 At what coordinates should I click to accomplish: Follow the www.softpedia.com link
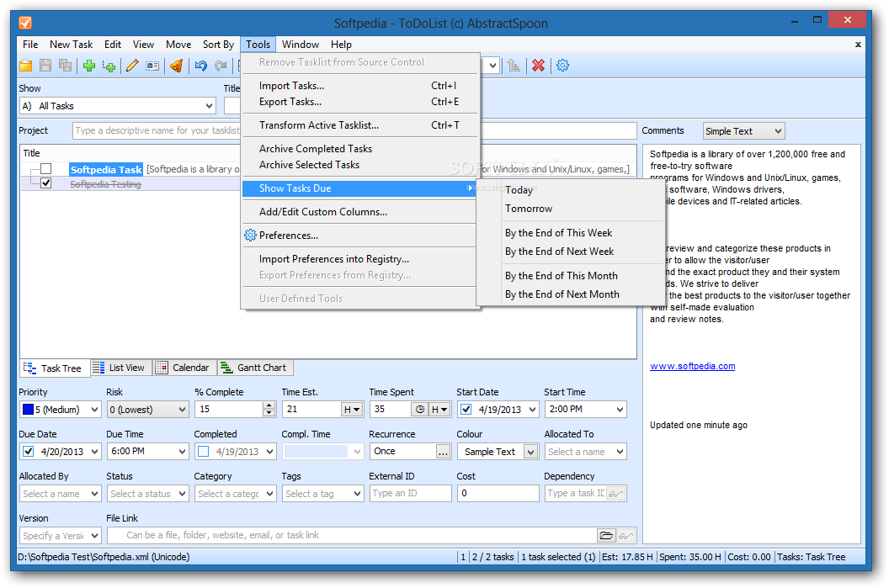[692, 366]
